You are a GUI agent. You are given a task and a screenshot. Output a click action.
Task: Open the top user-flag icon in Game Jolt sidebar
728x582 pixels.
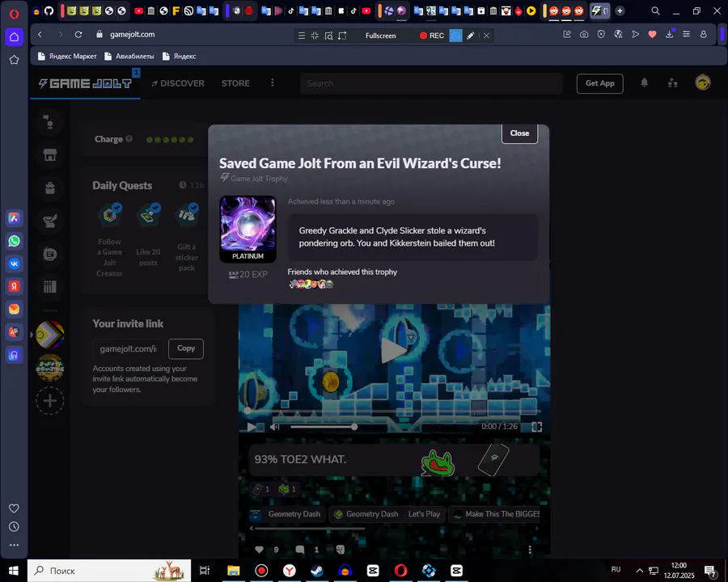pos(49,122)
